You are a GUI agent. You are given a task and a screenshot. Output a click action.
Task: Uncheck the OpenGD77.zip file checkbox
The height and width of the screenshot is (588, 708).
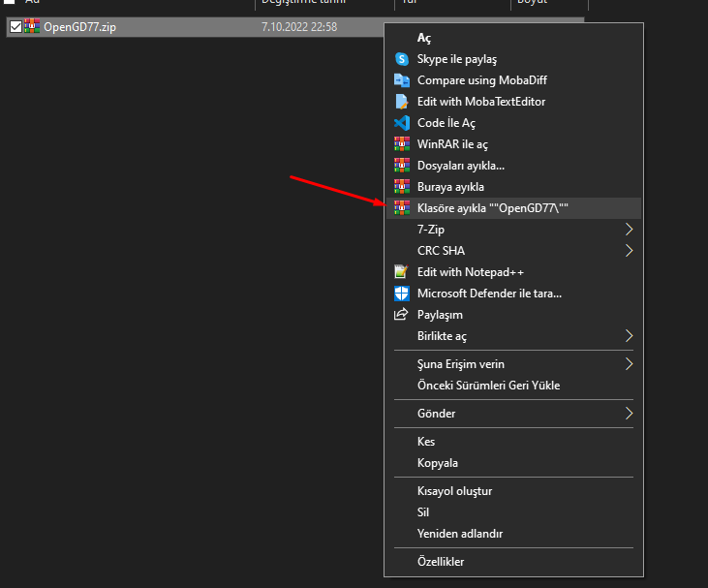15,27
